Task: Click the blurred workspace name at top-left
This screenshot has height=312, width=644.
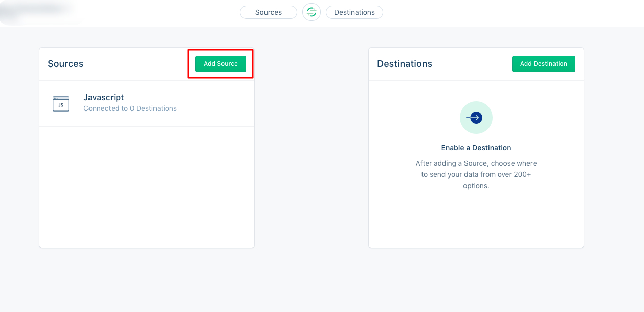Action: (36, 11)
